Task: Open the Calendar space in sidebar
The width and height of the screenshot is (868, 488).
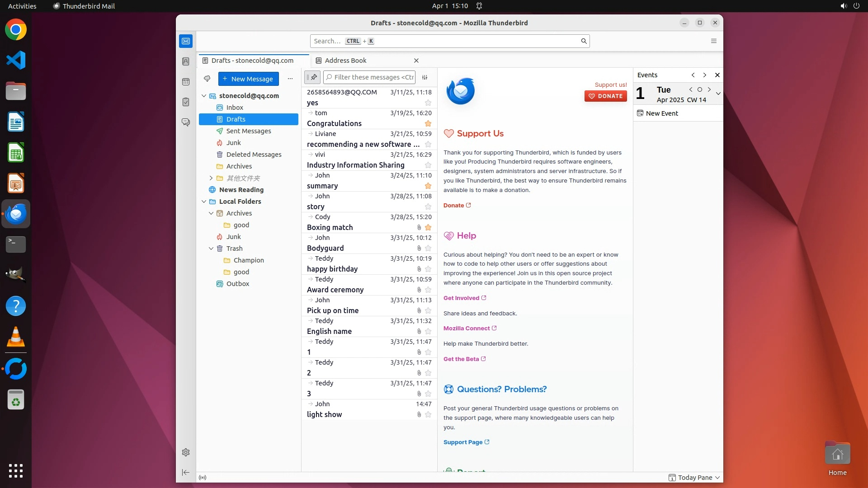Action: click(x=186, y=82)
